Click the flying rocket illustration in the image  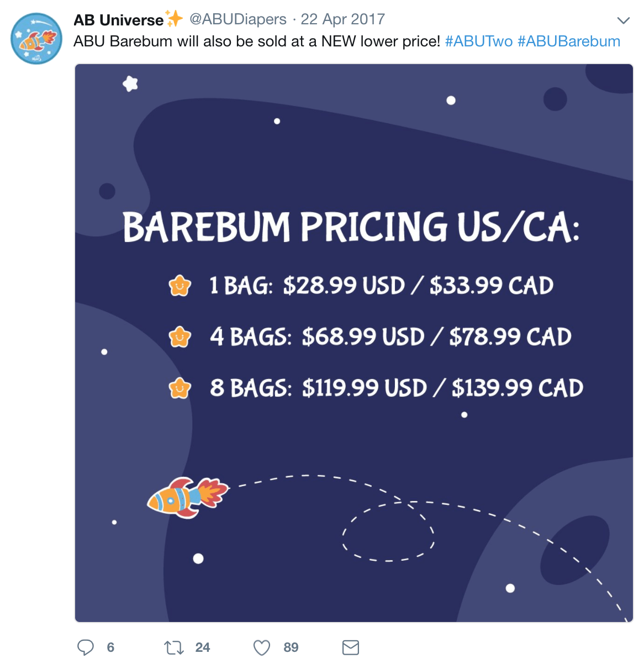point(188,496)
